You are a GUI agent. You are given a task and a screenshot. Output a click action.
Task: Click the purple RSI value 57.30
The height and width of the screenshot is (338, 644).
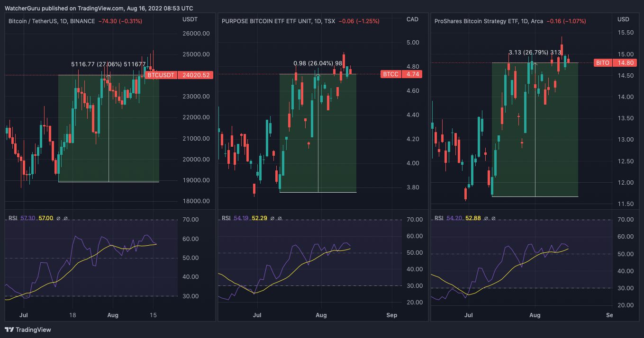[27, 218]
